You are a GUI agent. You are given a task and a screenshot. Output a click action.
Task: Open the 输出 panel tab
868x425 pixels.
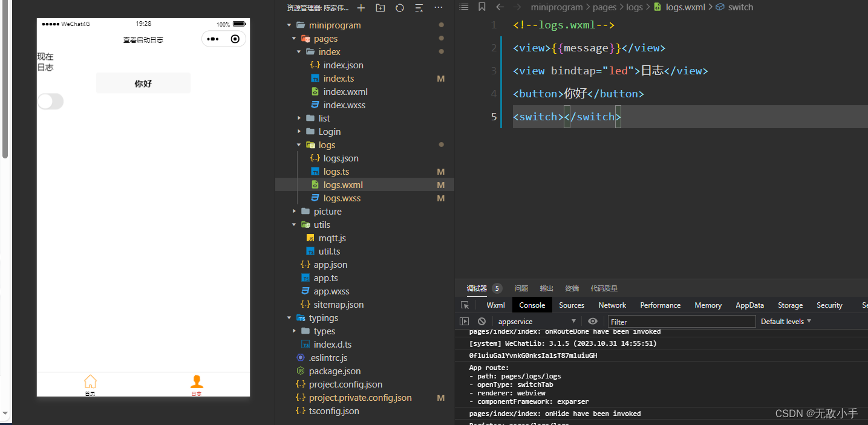point(547,288)
